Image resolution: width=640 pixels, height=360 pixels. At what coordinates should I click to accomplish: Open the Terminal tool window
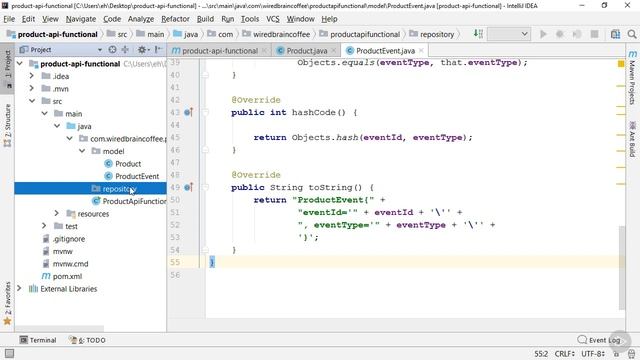pos(38,340)
